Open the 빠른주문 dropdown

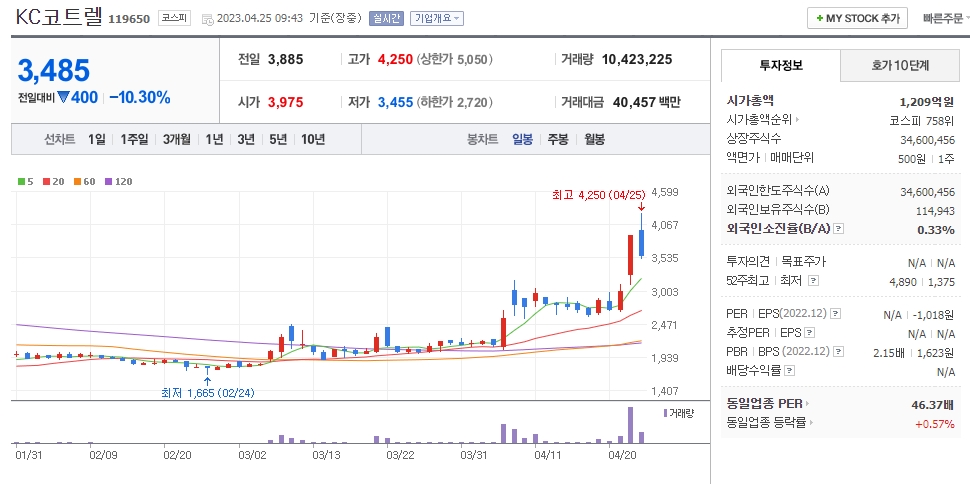pyautogui.click(x=946, y=19)
